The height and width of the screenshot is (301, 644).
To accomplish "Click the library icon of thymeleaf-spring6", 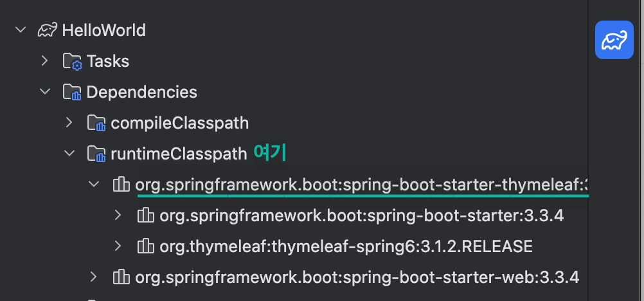I will pyautogui.click(x=145, y=246).
